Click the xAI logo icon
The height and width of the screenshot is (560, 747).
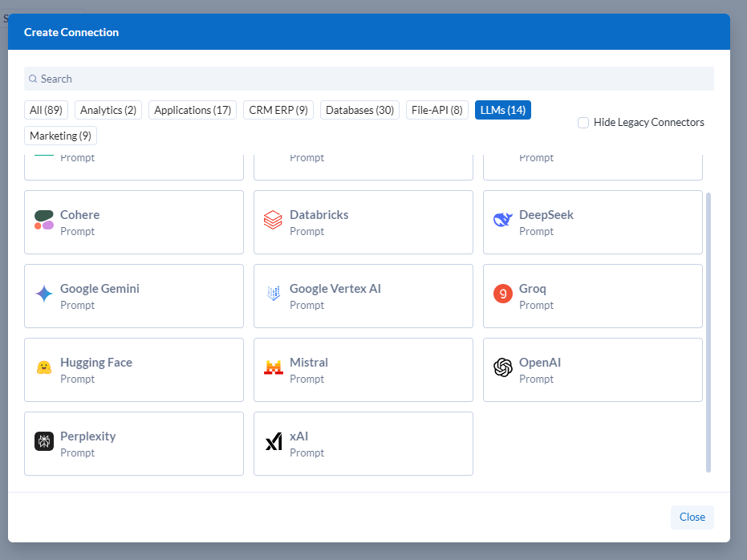(274, 441)
